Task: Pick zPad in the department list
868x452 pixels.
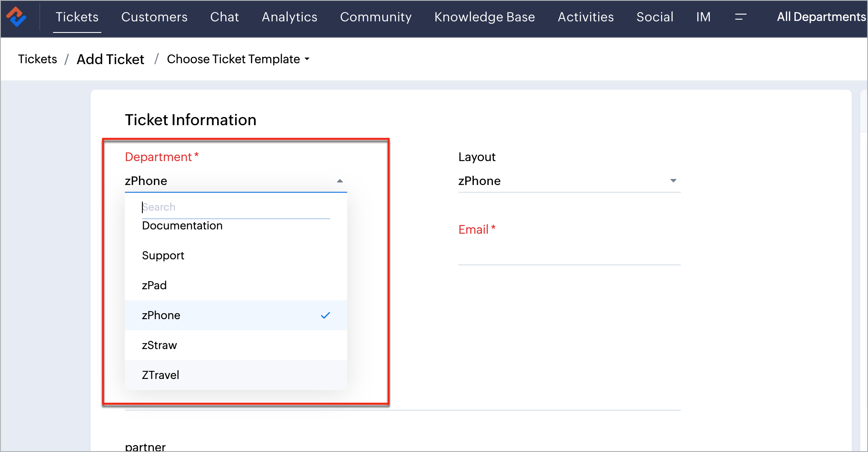Action: coord(154,285)
